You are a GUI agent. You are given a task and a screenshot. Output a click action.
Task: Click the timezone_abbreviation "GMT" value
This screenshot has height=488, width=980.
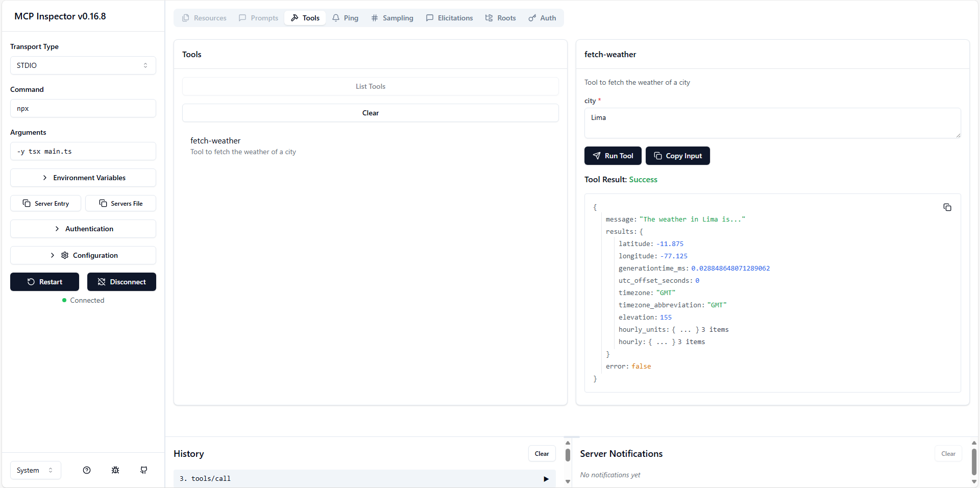point(717,305)
